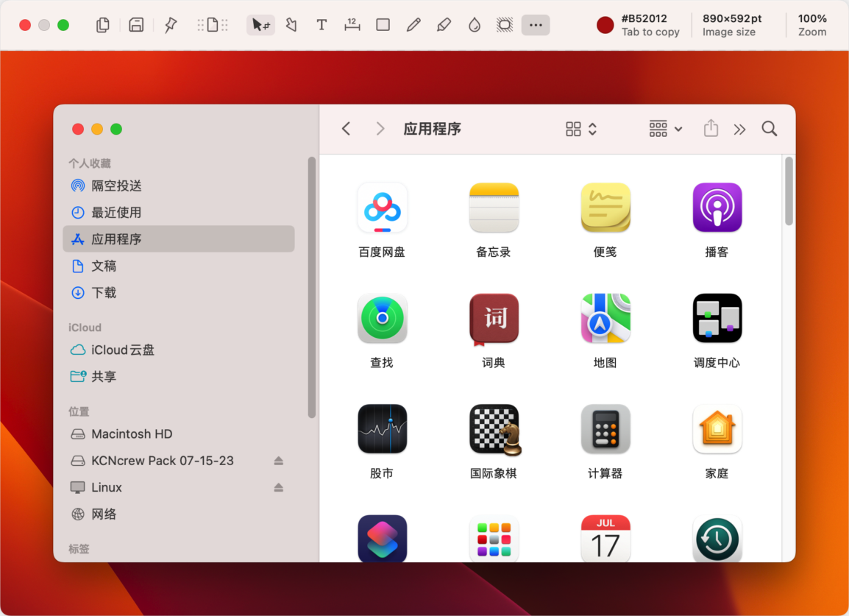Select 应用程序 in the sidebar
This screenshot has height=616, width=849.
[x=179, y=239]
